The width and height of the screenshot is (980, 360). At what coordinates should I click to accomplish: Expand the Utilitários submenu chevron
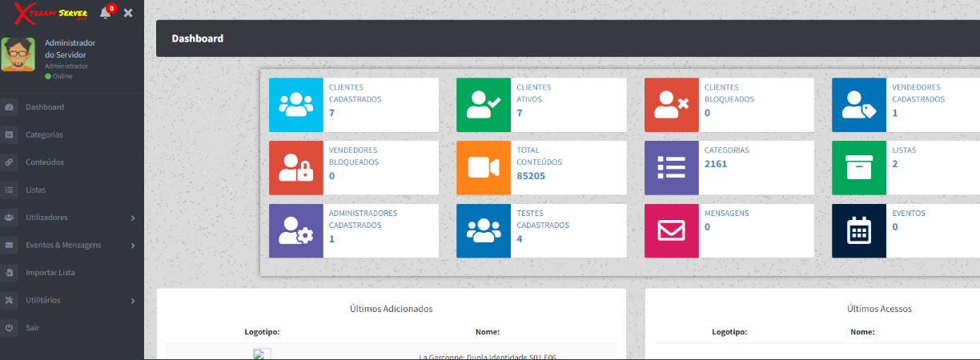point(133,301)
